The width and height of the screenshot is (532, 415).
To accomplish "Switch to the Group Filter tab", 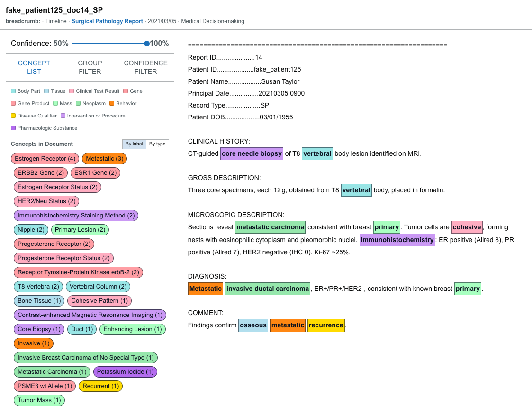I will 90,67.
